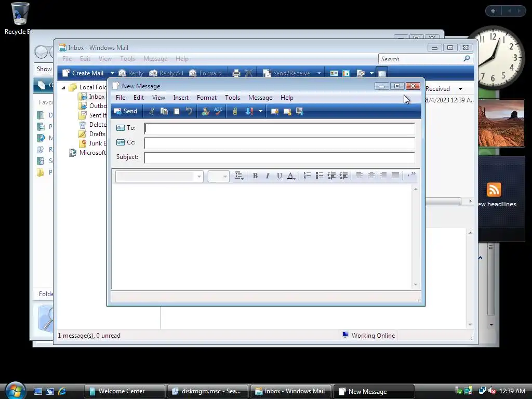The image size is (532, 399).
Task: Click the Contacts icon in Windows Mail toolbar
Action: pyautogui.click(x=334, y=73)
